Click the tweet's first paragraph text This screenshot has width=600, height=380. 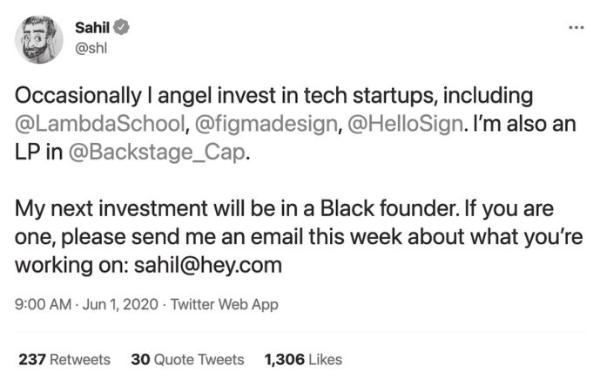pyautogui.click(x=295, y=124)
